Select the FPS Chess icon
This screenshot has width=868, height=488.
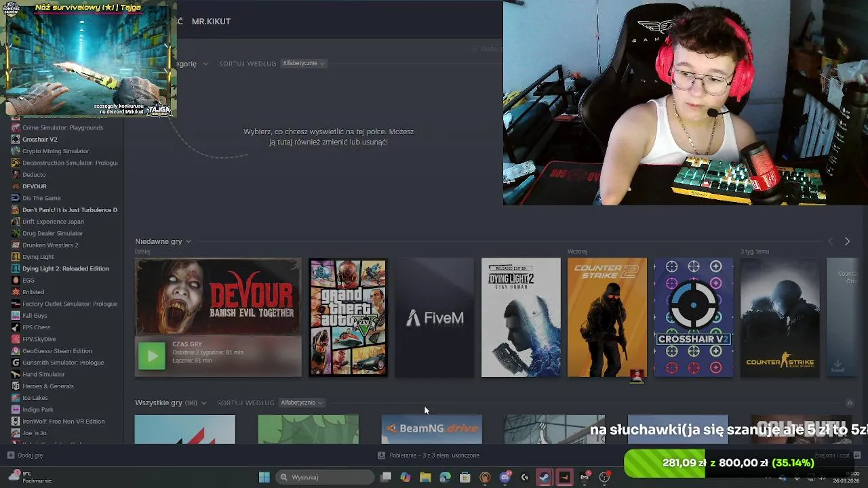16,327
